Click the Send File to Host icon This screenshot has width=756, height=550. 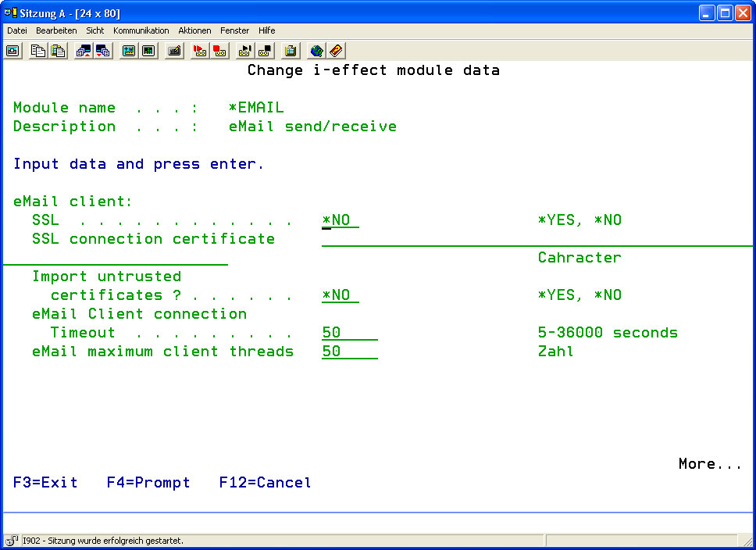click(84, 51)
